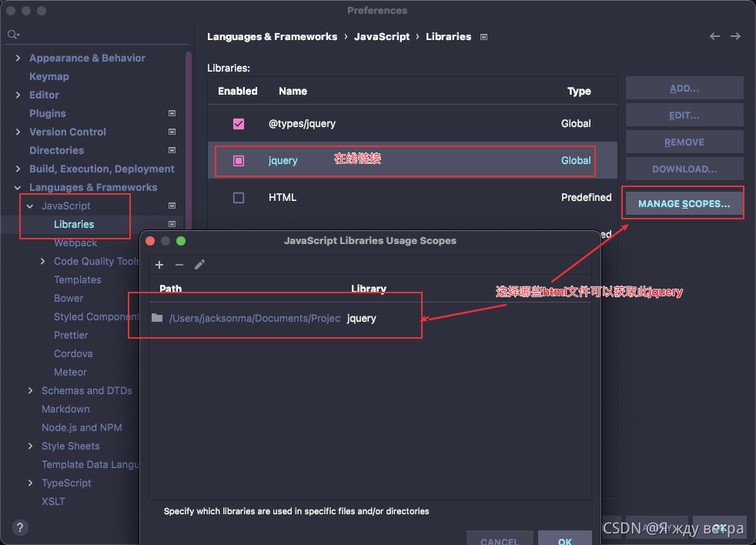Click the search magnifier icon in Preferences

tap(13, 35)
